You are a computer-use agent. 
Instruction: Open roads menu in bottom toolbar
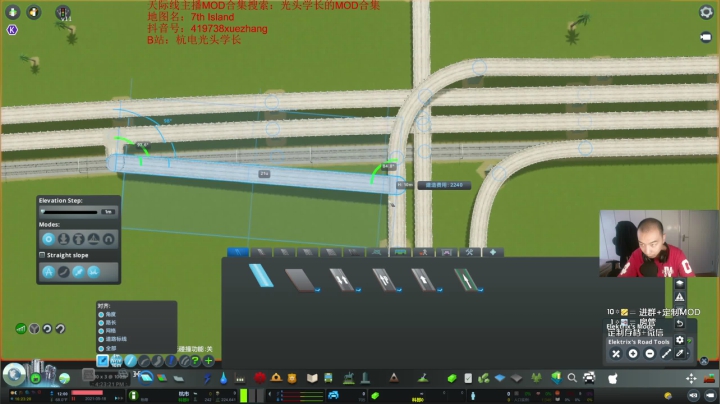pos(146,378)
